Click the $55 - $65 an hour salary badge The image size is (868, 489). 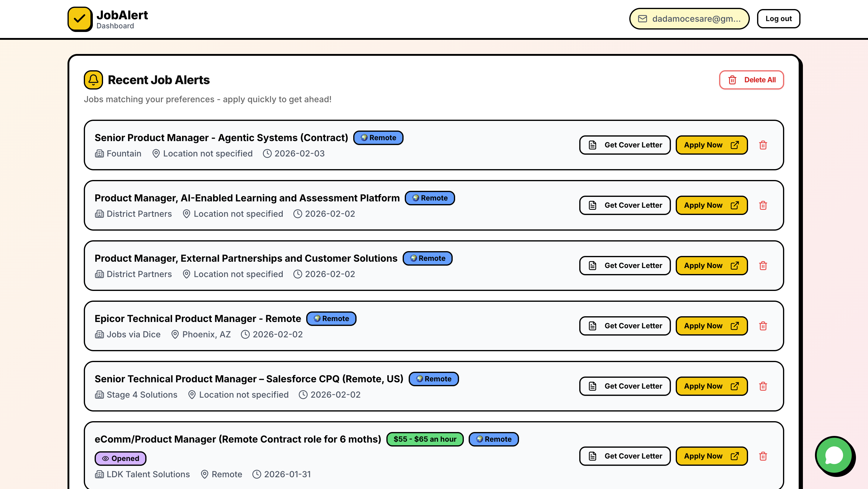tap(425, 439)
